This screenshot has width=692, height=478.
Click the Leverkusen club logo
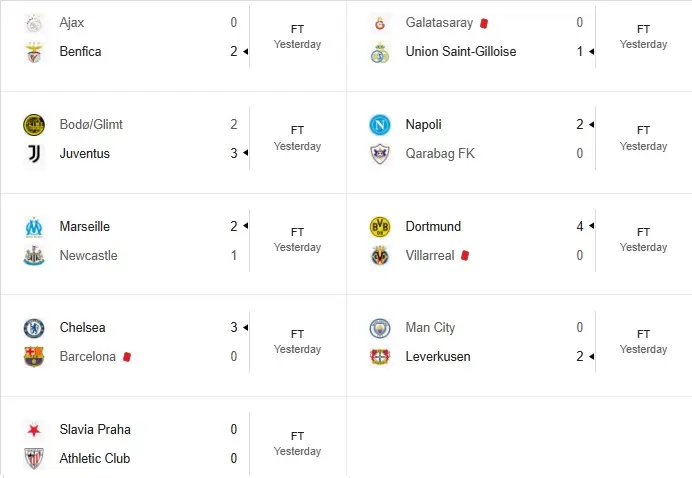click(380, 357)
